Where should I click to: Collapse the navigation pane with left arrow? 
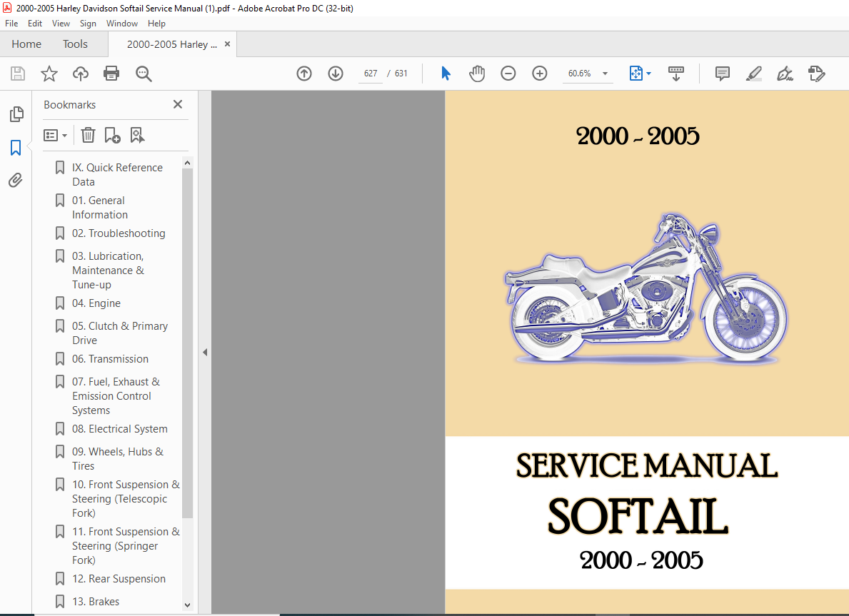pyautogui.click(x=205, y=353)
